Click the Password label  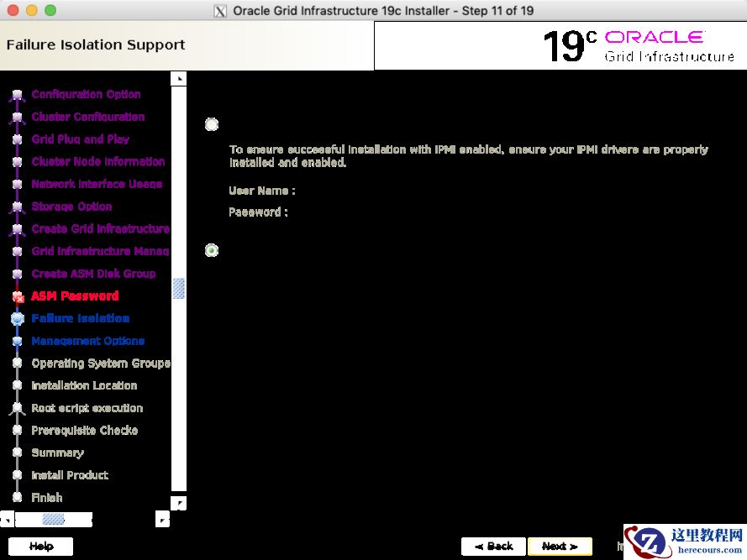[258, 212]
